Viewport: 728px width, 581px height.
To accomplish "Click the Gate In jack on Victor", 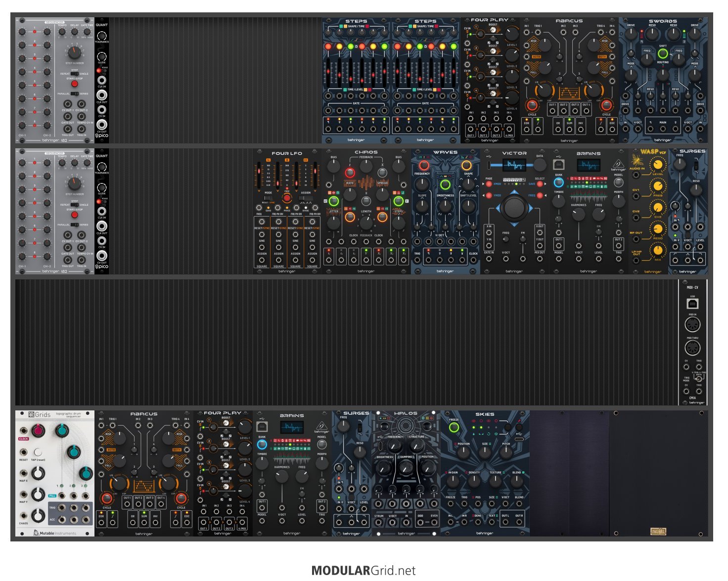I will point(489,259).
